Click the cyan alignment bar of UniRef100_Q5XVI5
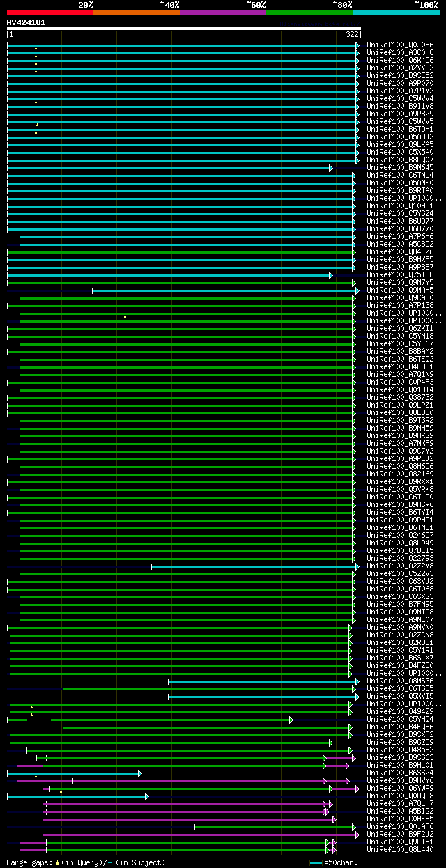446x868 pixels. pyautogui.click(x=263, y=697)
